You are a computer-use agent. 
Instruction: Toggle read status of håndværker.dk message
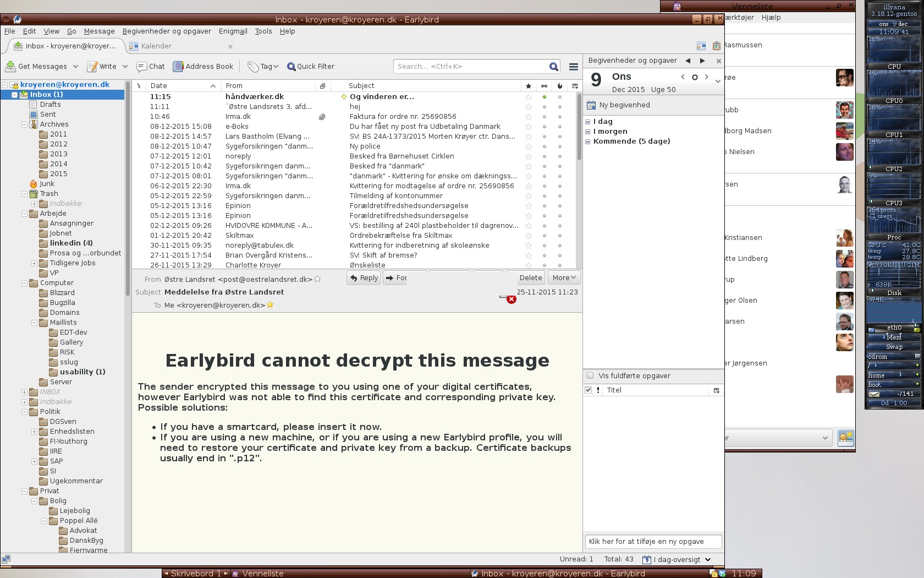544,97
